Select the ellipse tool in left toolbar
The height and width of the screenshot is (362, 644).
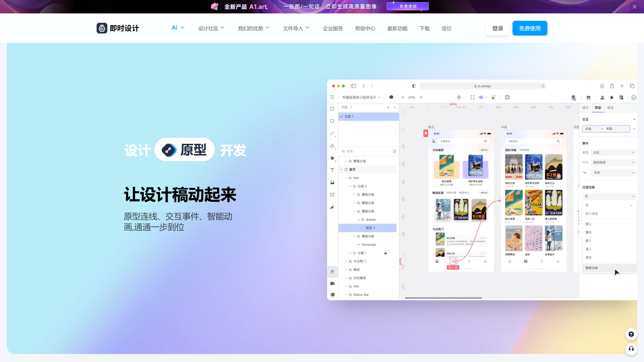(332, 121)
